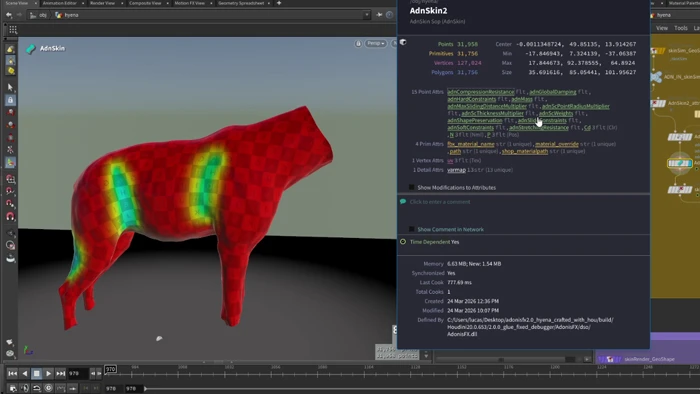Image resolution: width=700 pixels, height=394 pixels.
Task: Click the adnStretchingResistance attribute link
Action: click(539, 128)
